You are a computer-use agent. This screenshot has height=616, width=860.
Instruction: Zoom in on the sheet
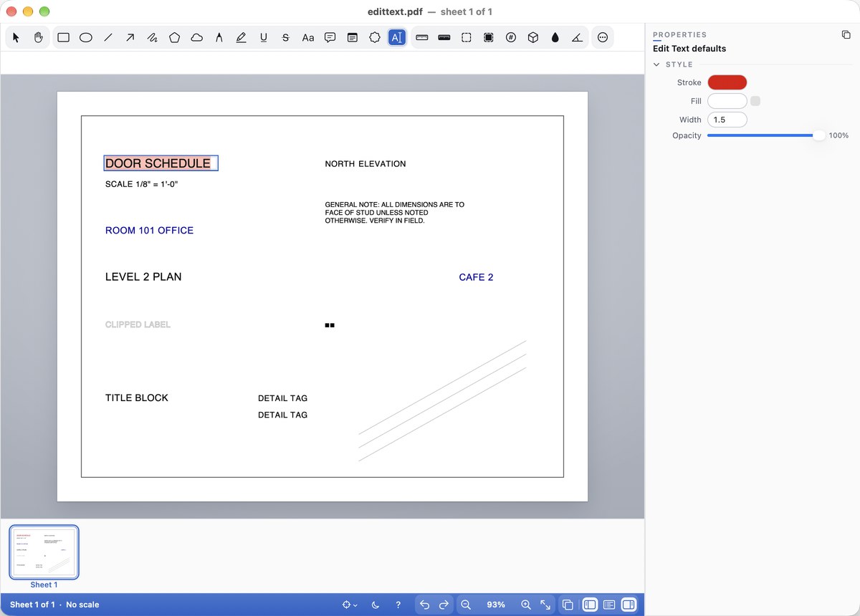(x=526, y=605)
